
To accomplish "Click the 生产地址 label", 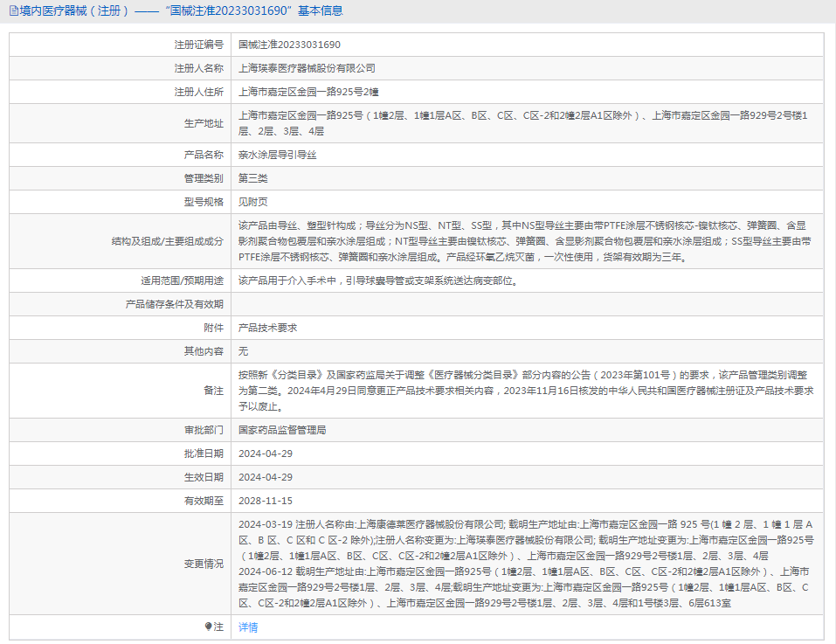I will 204,123.
